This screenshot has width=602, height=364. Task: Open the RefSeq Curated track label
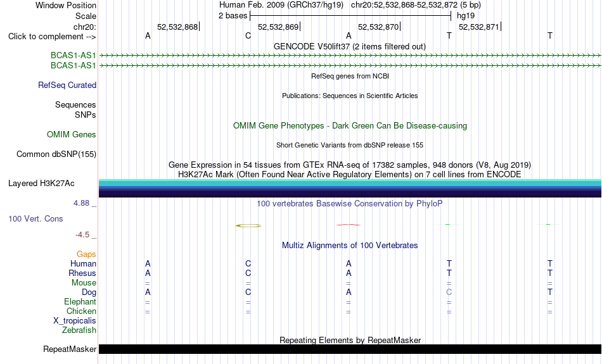point(67,85)
